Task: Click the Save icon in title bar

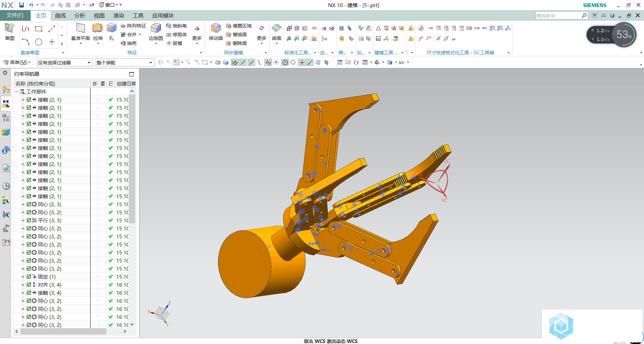Action: click(21, 5)
